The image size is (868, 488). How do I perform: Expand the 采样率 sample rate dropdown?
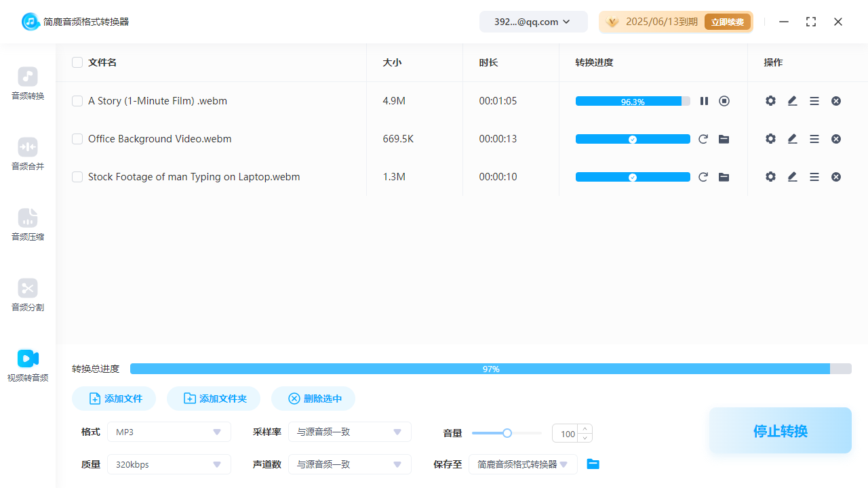[x=349, y=432]
